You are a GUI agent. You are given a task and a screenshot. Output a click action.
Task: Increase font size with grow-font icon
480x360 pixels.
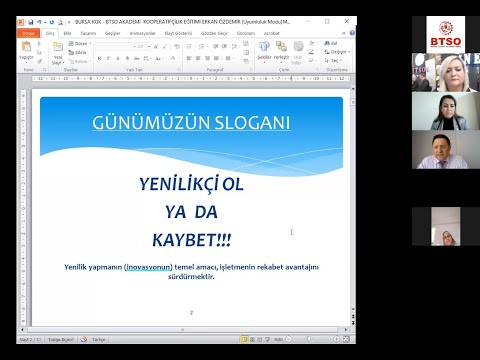point(156,47)
